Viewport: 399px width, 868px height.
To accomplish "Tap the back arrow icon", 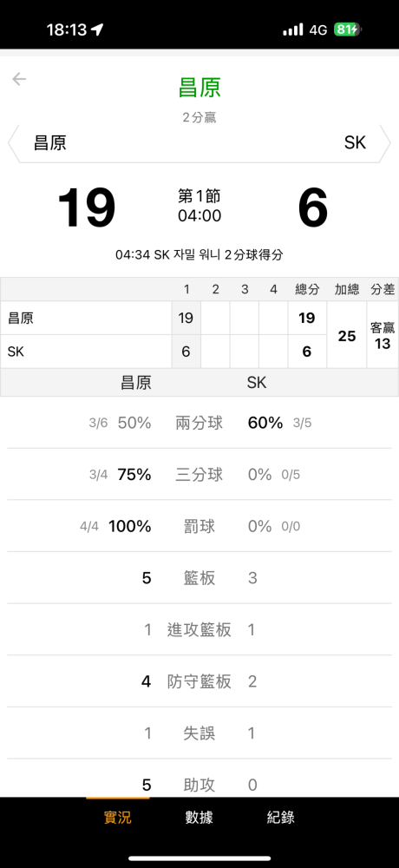I will click(x=19, y=79).
